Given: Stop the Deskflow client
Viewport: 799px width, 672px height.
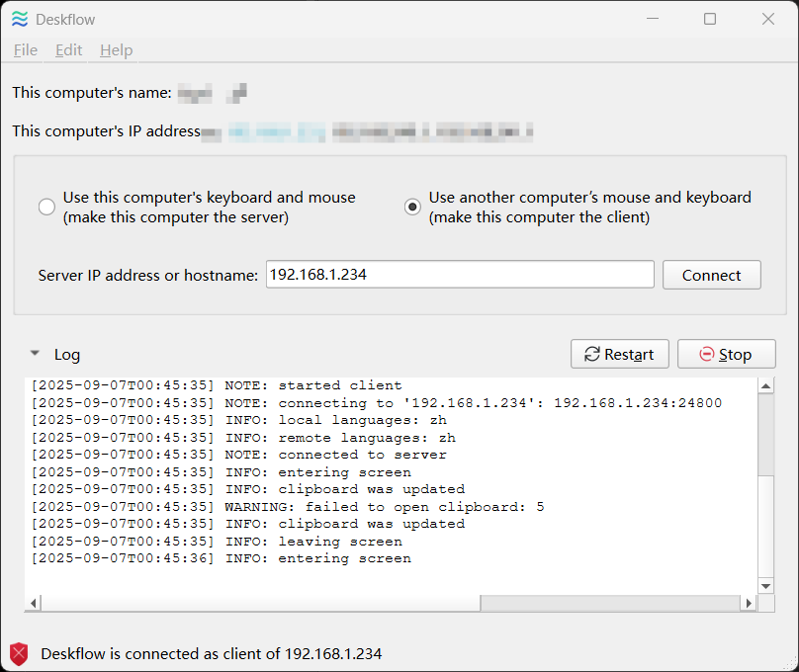Looking at the screenshot, I should pos(727,354).
